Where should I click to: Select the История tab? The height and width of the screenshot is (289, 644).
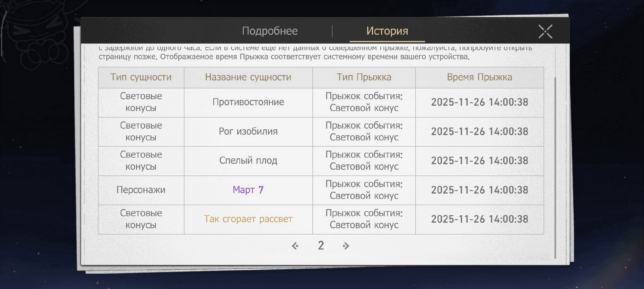[387, 31]
